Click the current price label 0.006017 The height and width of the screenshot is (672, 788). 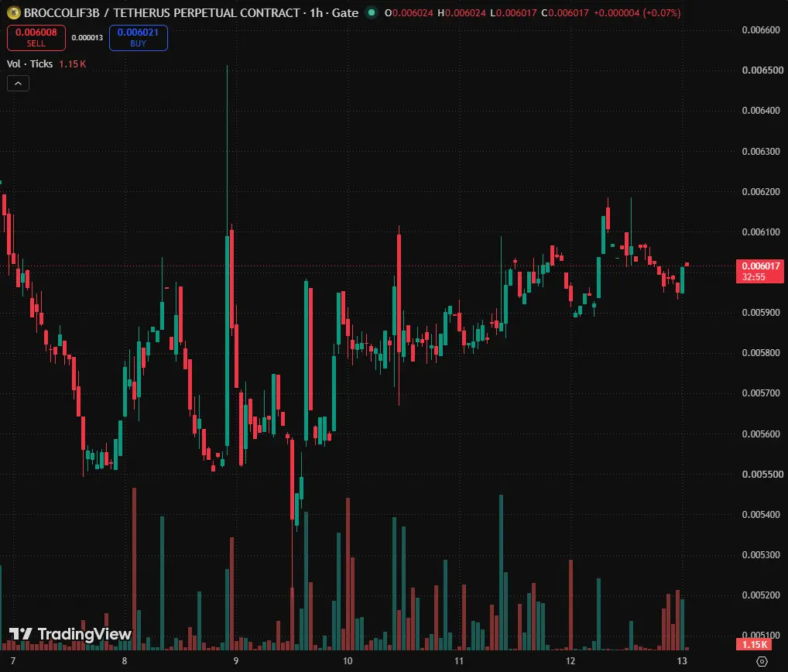click(760, 272)
